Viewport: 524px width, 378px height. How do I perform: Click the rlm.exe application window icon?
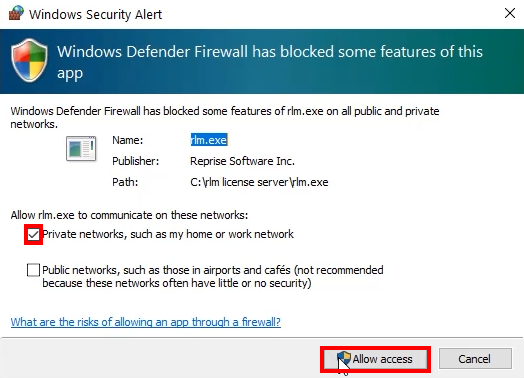coord(81,148)
